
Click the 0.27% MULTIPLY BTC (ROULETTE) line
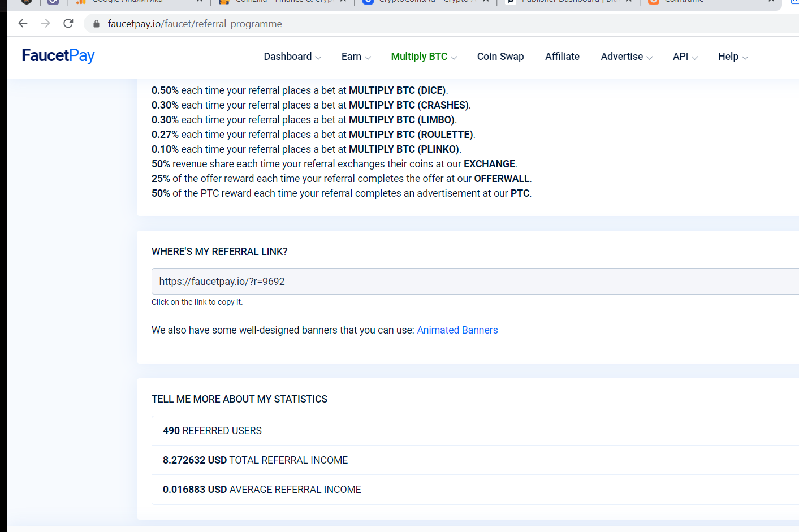[313, 135]
